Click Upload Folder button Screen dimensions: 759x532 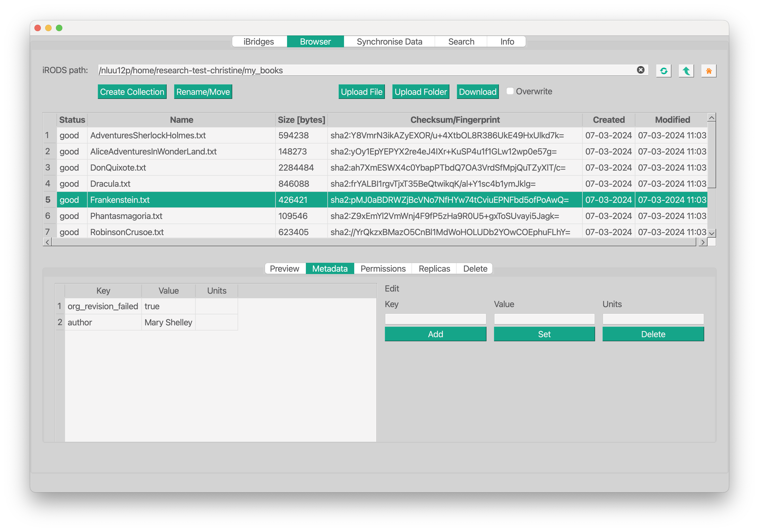click(x=421, y=92)
